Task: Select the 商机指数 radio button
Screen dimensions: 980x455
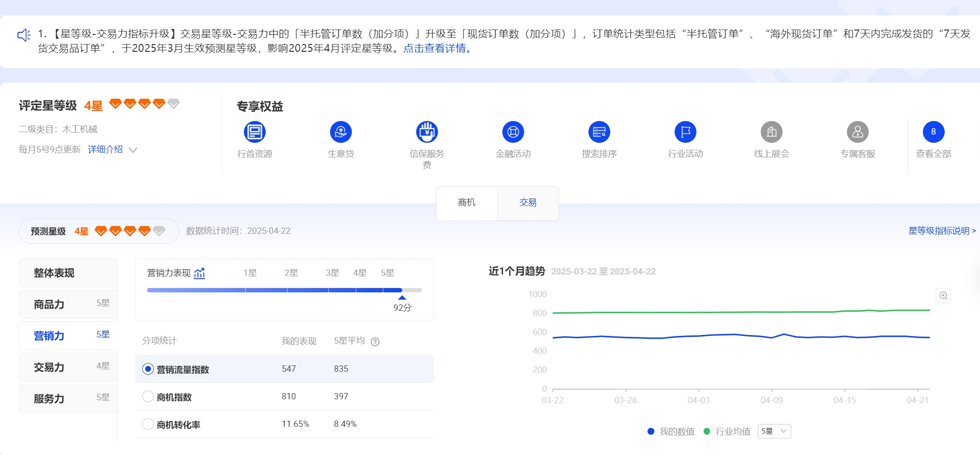Action: click(148, 397)
